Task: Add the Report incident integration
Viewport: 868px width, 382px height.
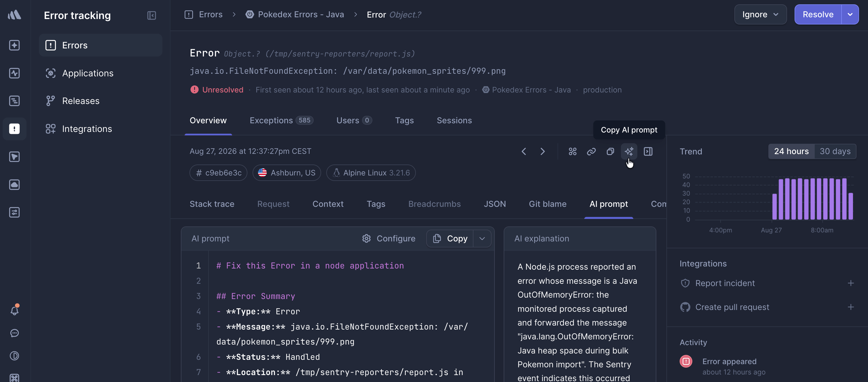Action: point(851,283)
